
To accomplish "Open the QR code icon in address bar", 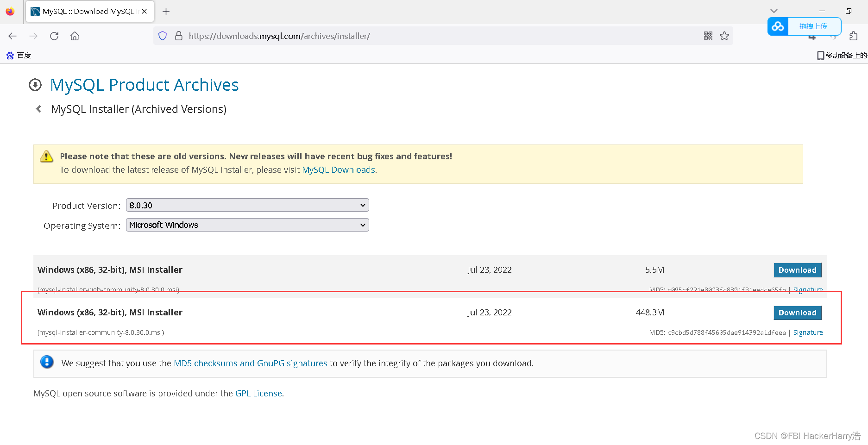I will (708, 36).
